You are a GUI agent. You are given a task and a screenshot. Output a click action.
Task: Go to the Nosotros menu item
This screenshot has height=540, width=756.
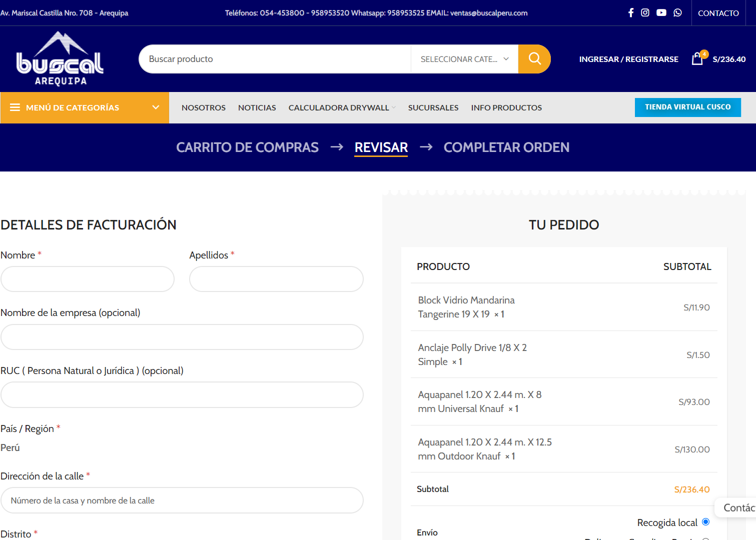coord(203,107)
